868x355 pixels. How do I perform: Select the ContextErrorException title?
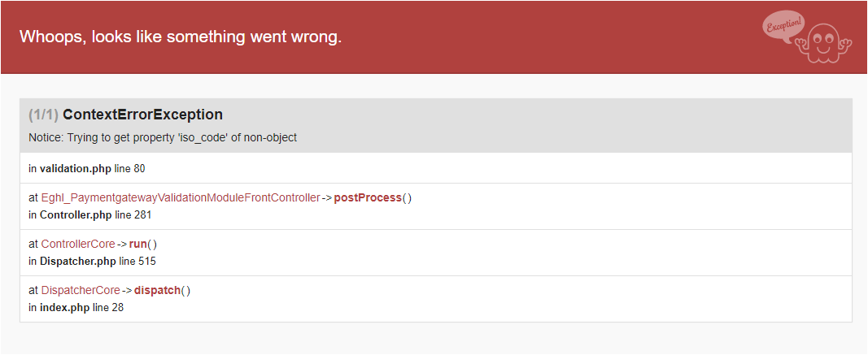[x=142, y=115]
